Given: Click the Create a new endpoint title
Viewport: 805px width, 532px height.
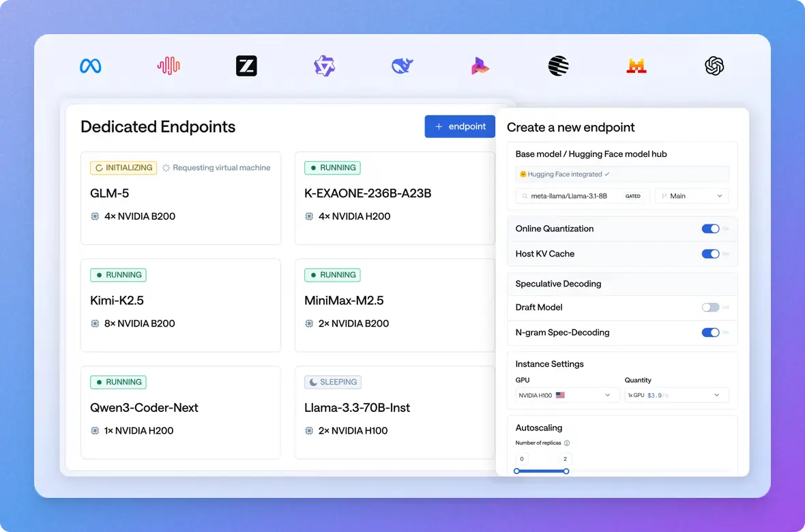Looking at the screenshot, I should click(571, 128).
